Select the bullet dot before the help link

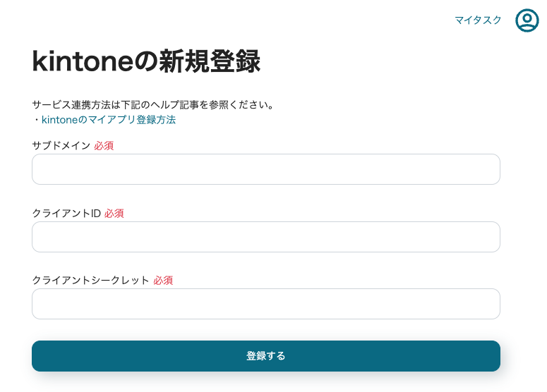37,120
